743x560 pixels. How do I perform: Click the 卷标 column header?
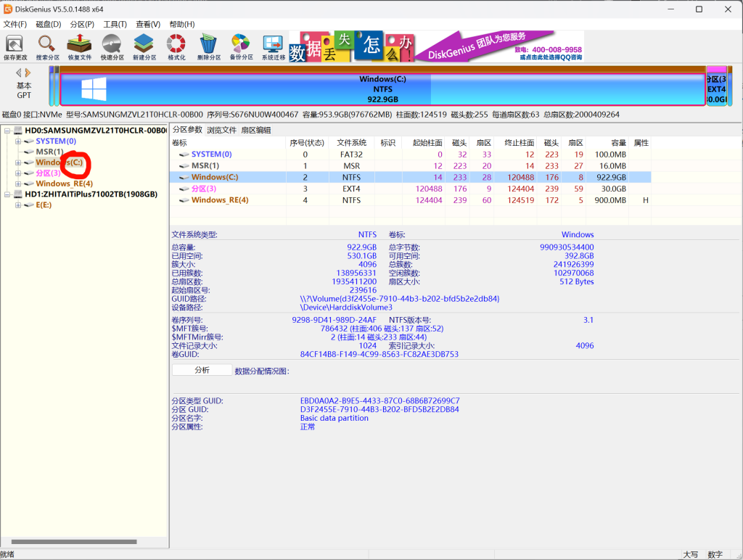[228, 143]
